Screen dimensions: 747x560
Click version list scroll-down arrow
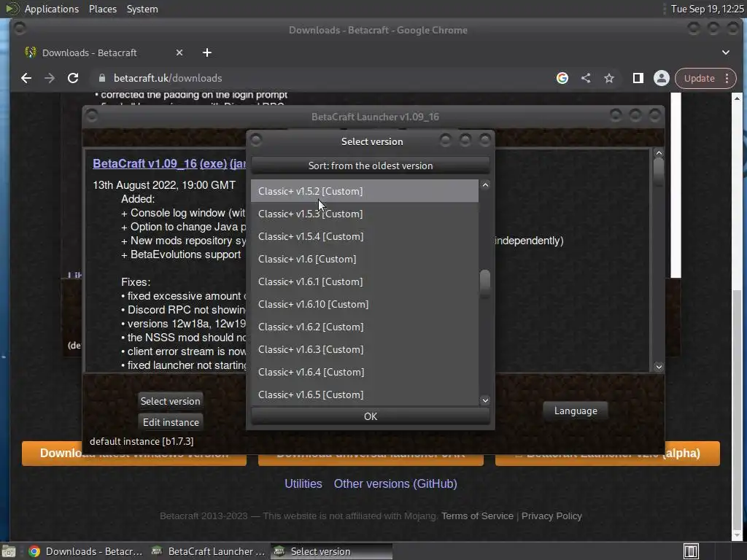pos(485,400)
